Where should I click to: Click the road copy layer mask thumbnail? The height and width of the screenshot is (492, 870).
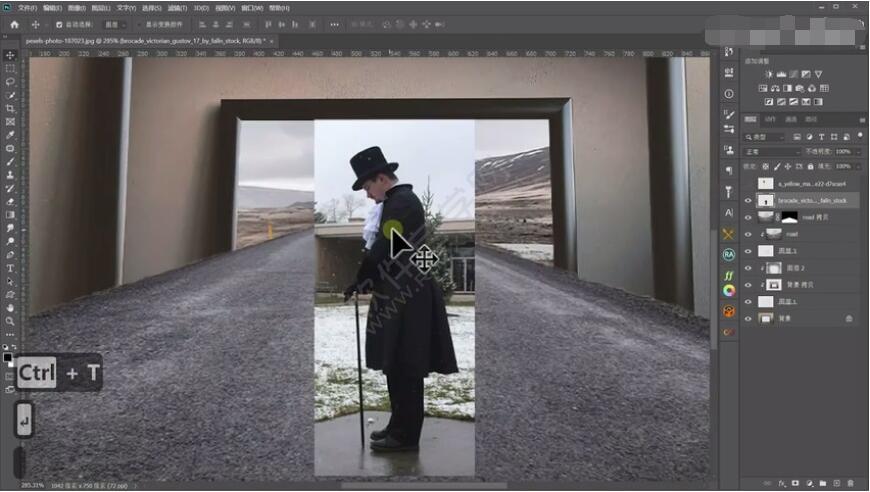[789, 217]
